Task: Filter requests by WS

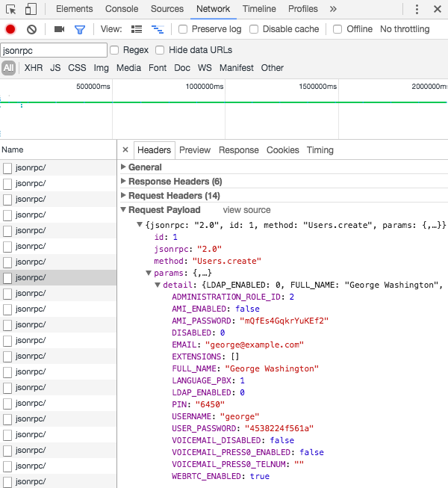Action: pyautogui.click(x=205, y=68)
